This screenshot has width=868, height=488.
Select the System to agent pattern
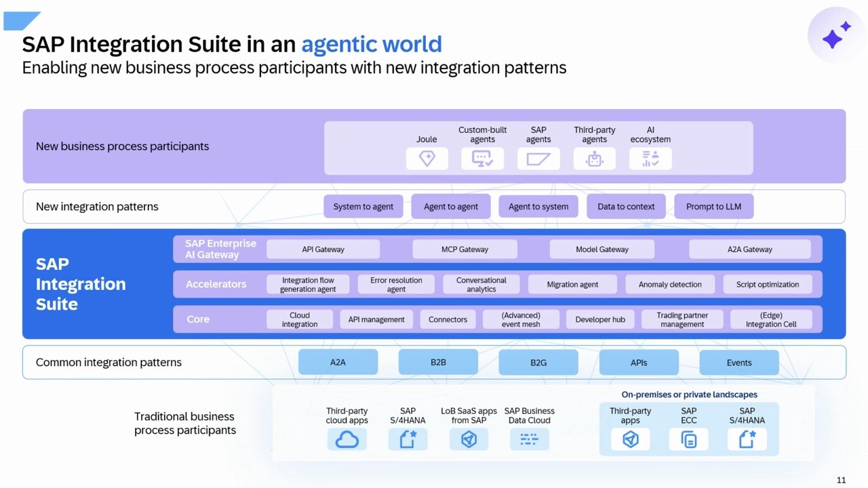363,207
